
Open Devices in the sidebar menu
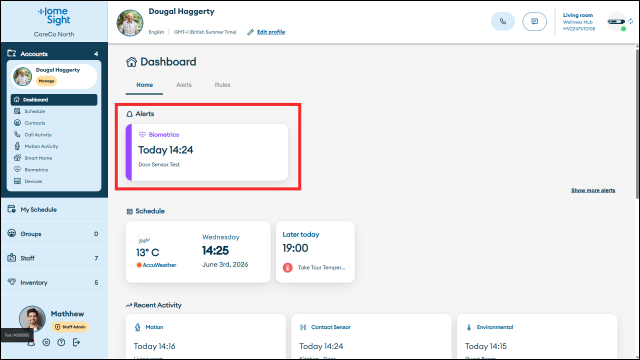[54, 181]
